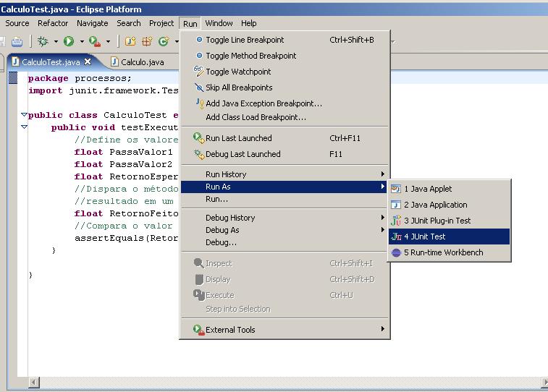This screenshot has width=548, height=392.
Task: Select Add Class Load Breakpoint entry
Action: pos(284,117)
